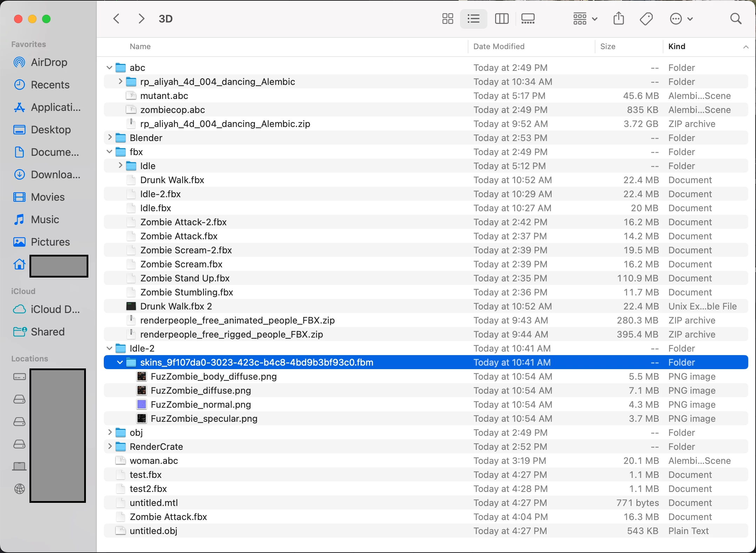Open AirDrop in the sidebar
756x553 pixels.
coord(49,62)
